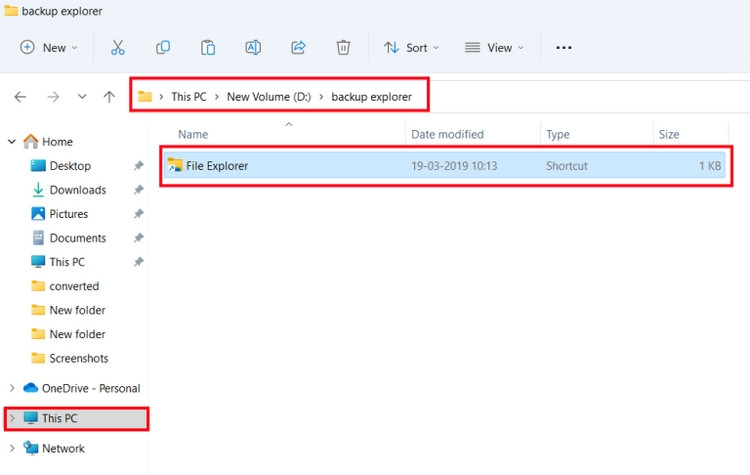Sort by the Type column header
The height and width of the screenshot is (475, 750).
point(558,134)
